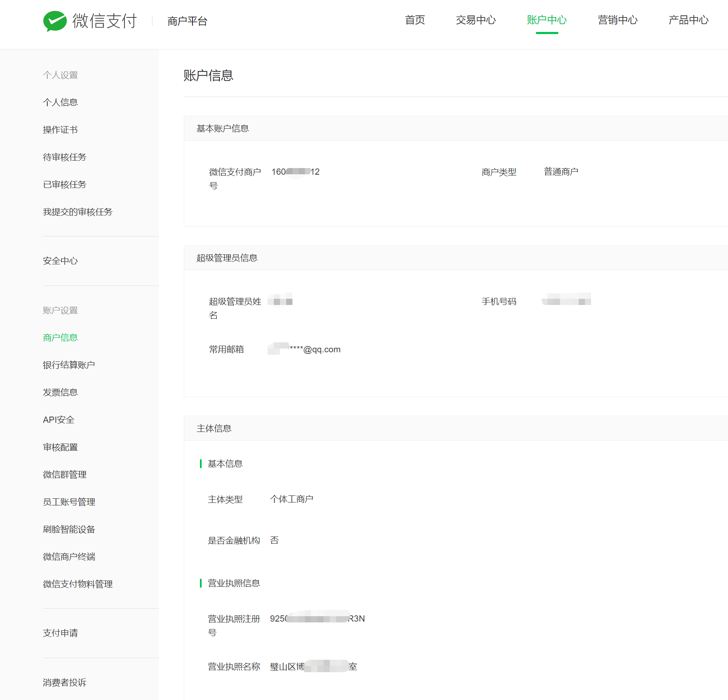Viewport: 728px width, 700px height.
Task: Click the 账户信息 page heading
Action: click(209, 76)
